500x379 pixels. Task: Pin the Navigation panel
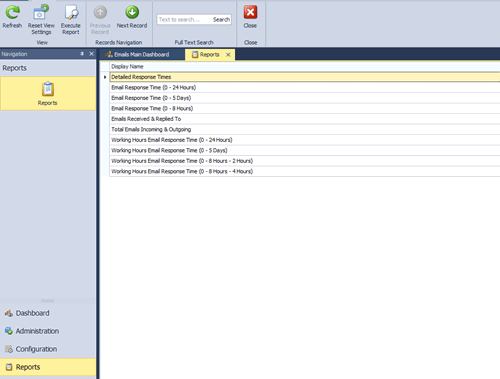tap(82, 54)
